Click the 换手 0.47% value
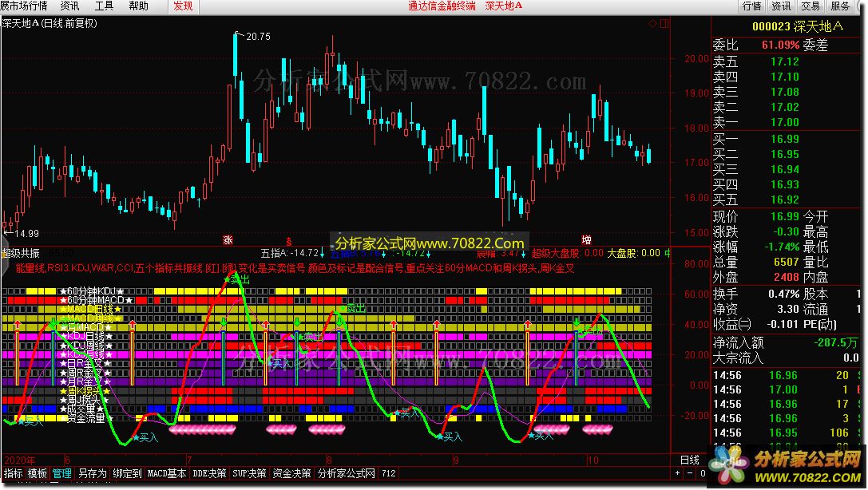The height and width of the screenshot is (490, 868). (x=784, y=294)
